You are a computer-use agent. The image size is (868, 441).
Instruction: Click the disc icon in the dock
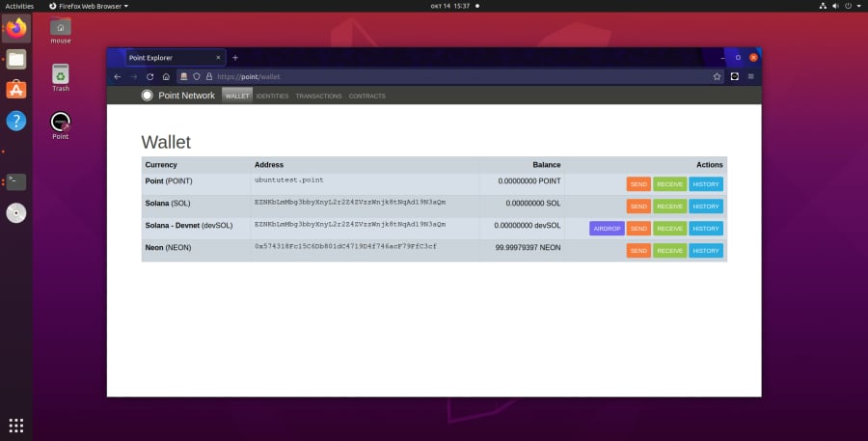[x=16, y=212]
